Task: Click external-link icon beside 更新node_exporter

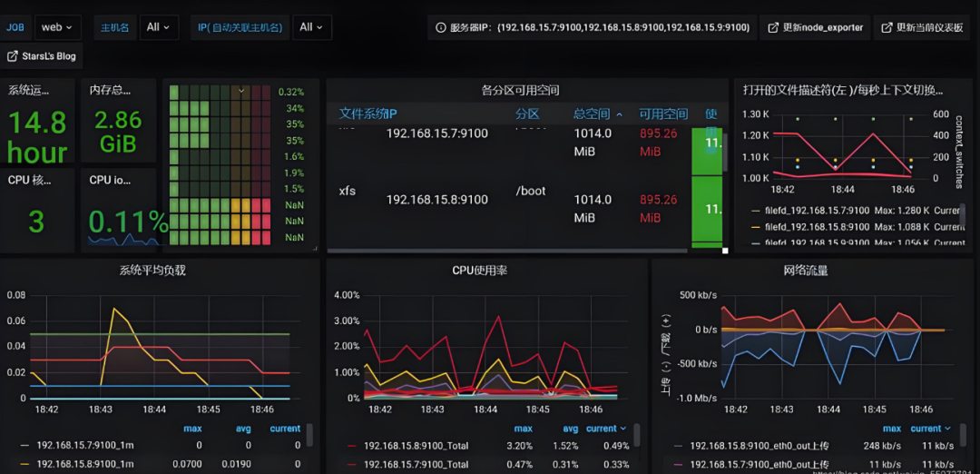Action: coord(772,27)
